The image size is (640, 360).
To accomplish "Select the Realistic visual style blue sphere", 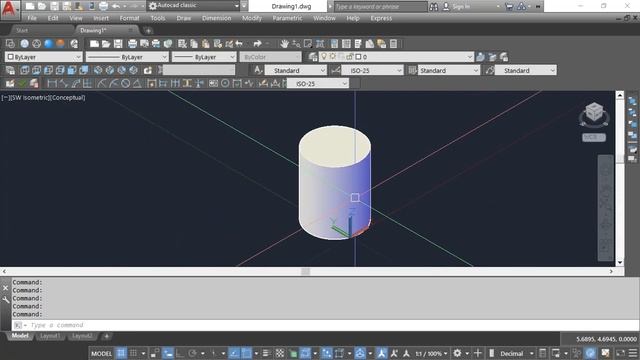I will coord(49,44).
